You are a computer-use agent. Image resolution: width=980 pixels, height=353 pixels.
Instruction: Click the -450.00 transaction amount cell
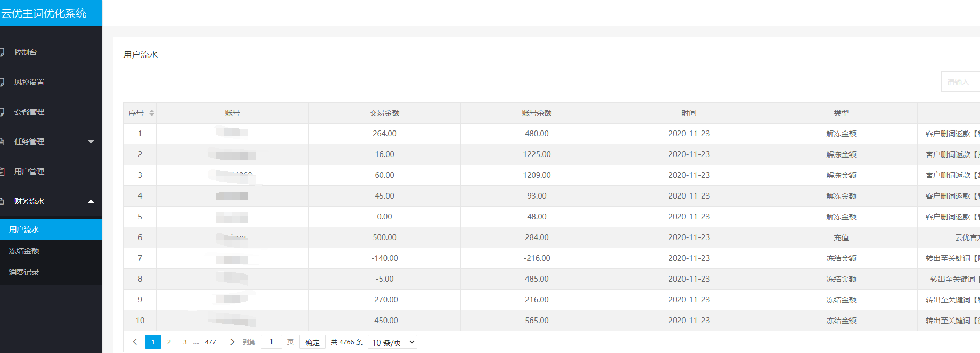384,321
